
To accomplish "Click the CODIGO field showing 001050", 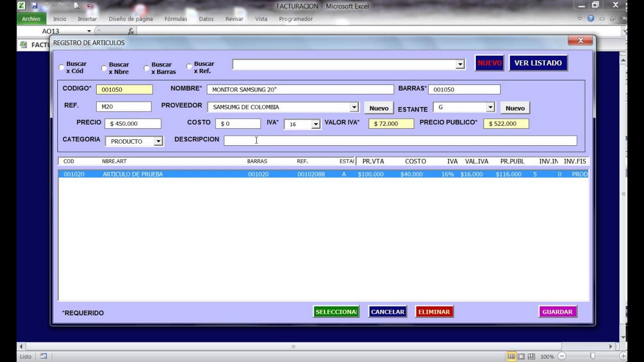I will click(x=124, y=89).
